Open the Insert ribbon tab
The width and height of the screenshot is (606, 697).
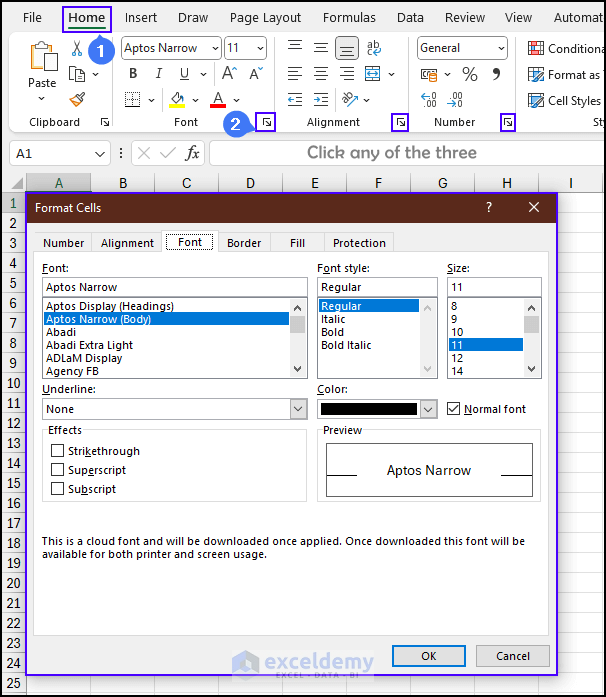(x=140, y=18)
